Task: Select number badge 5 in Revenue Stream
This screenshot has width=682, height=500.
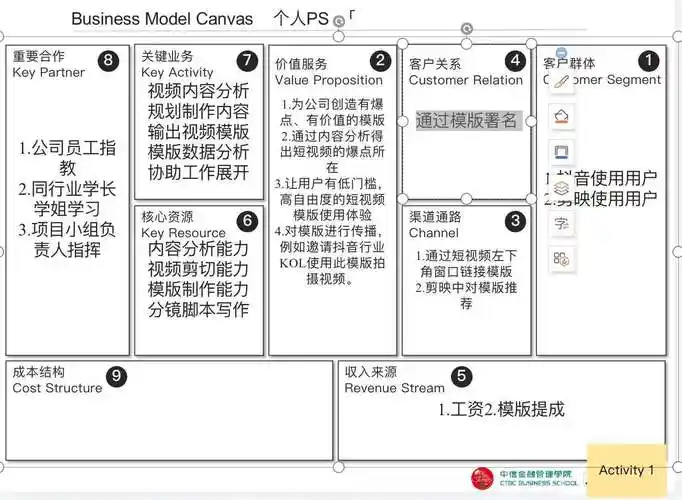Action: click(x=461, y=377)
